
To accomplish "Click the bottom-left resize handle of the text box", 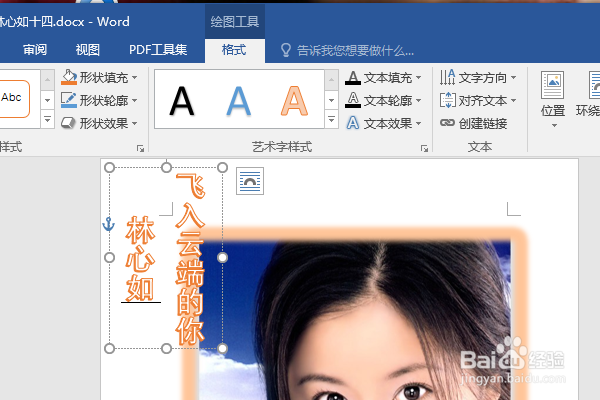I will click(x=109, y=348).
